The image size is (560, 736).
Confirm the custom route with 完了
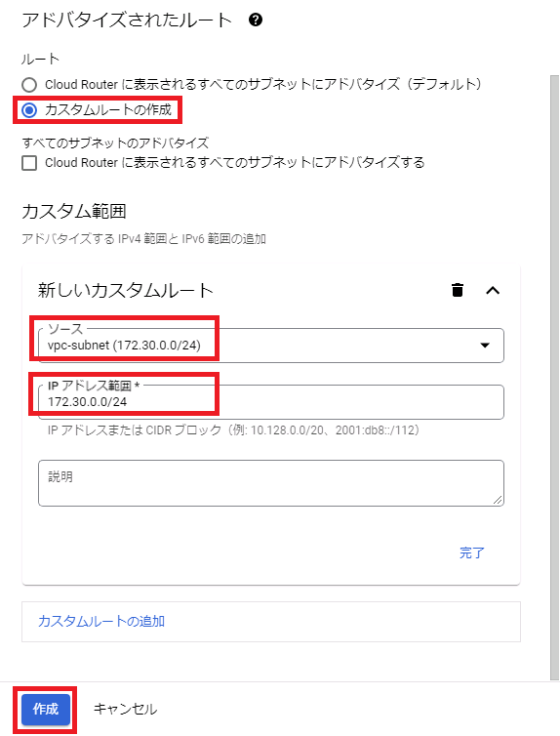[471, 552]
